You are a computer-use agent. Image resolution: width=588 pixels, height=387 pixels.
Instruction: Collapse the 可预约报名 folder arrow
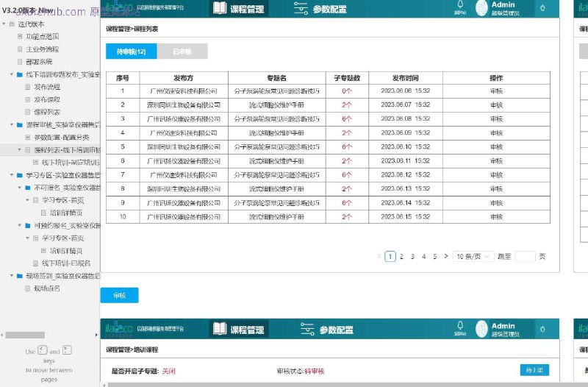(20, 226)
